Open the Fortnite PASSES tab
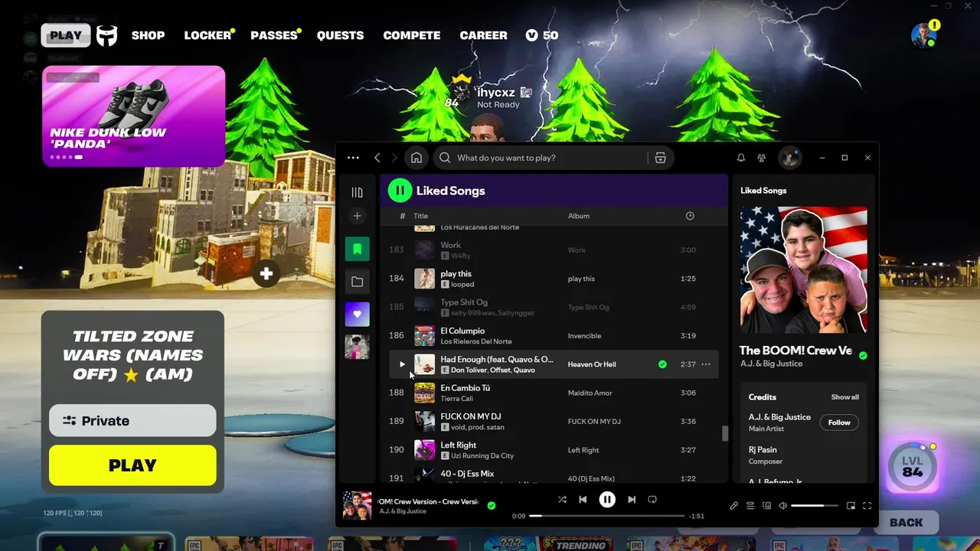 pyautogui.click(x=274, y=35)
